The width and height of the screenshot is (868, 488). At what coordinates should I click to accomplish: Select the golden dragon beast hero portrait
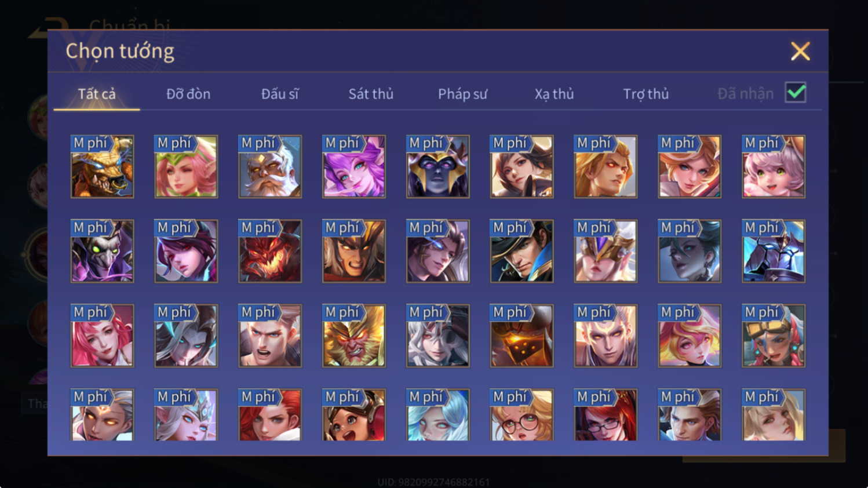tap(102, 167)
